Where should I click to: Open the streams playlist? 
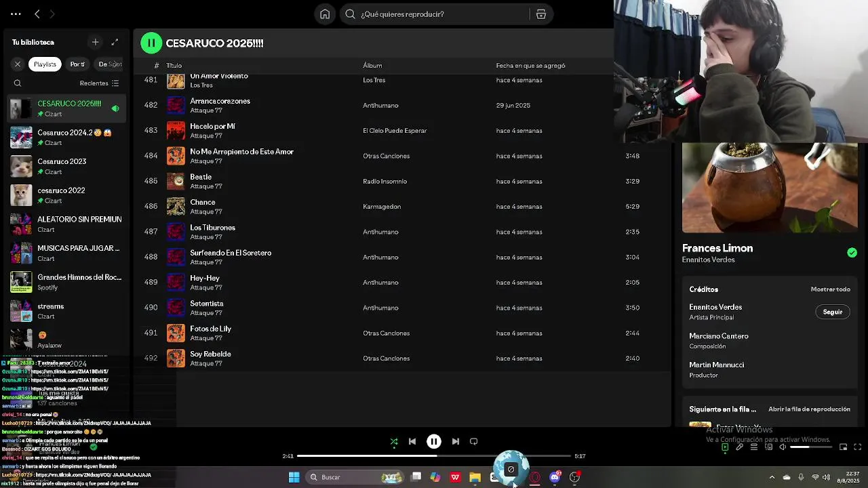click(66, 311)
